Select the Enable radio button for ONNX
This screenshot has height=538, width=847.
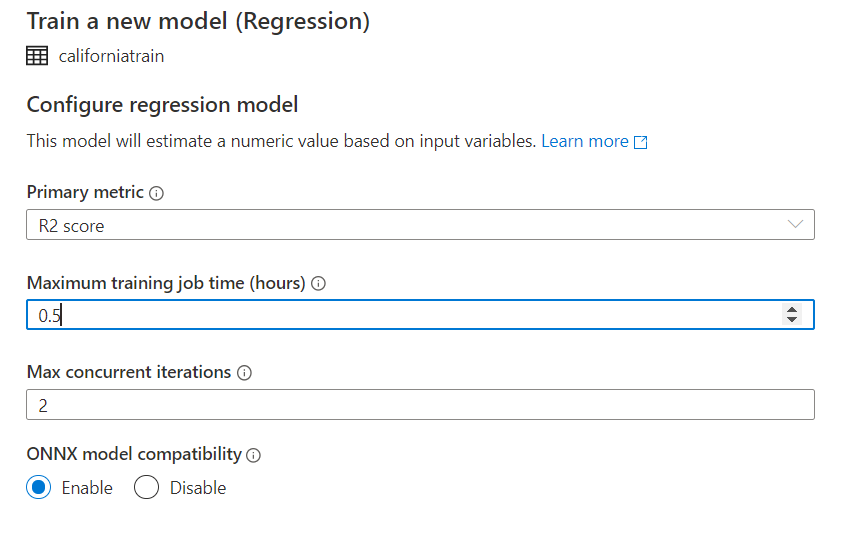click(39, 487)
